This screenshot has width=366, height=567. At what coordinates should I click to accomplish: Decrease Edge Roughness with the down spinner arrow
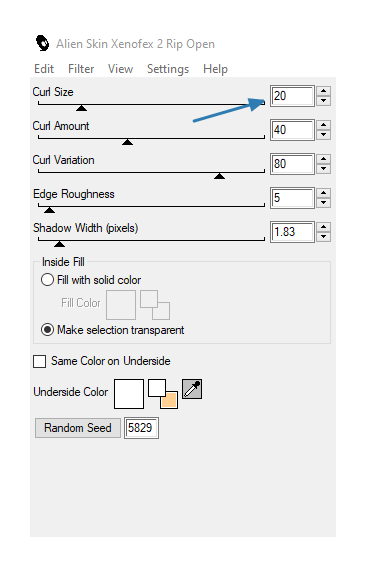pyautogui.click(x=323, y=203)
